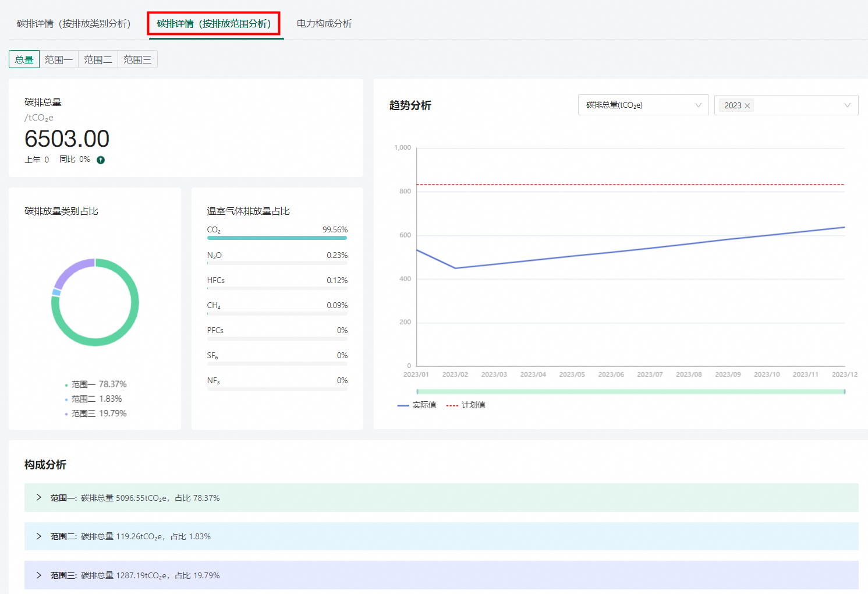Click the 温室气体排放量占比 title
This screenshot has width=868, height=594.
point(249,211)
